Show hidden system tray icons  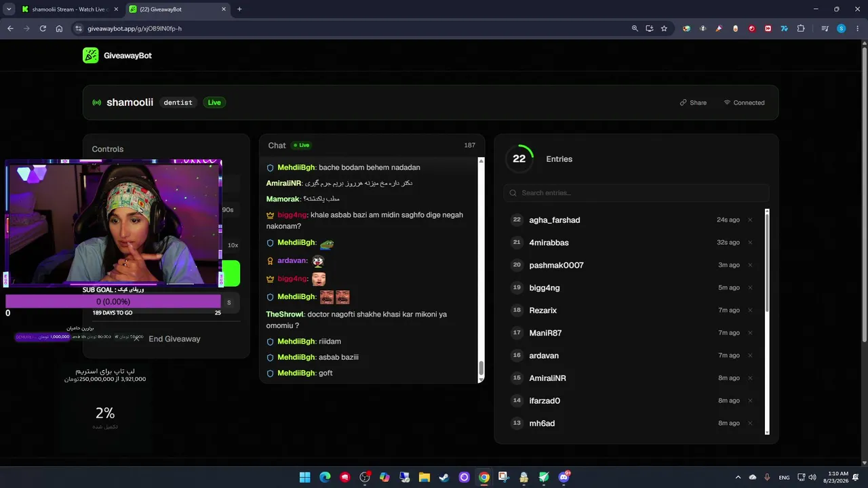tap(738, 477)
